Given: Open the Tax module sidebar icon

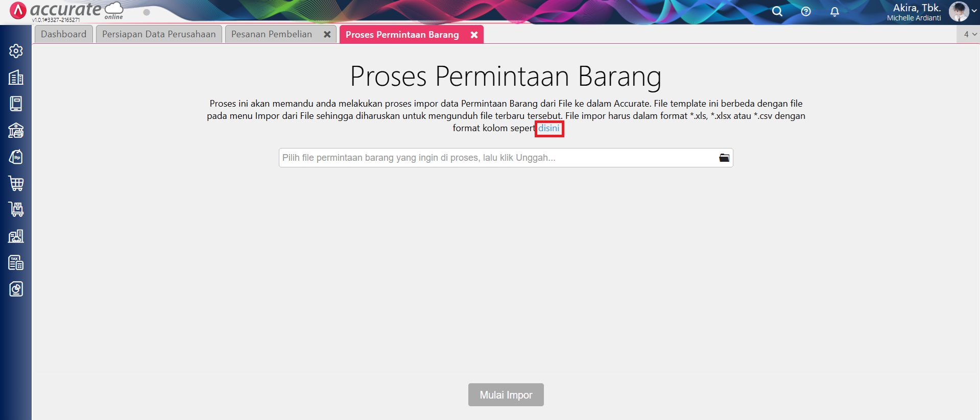Looking at the screenshot, I should [16, 263].
